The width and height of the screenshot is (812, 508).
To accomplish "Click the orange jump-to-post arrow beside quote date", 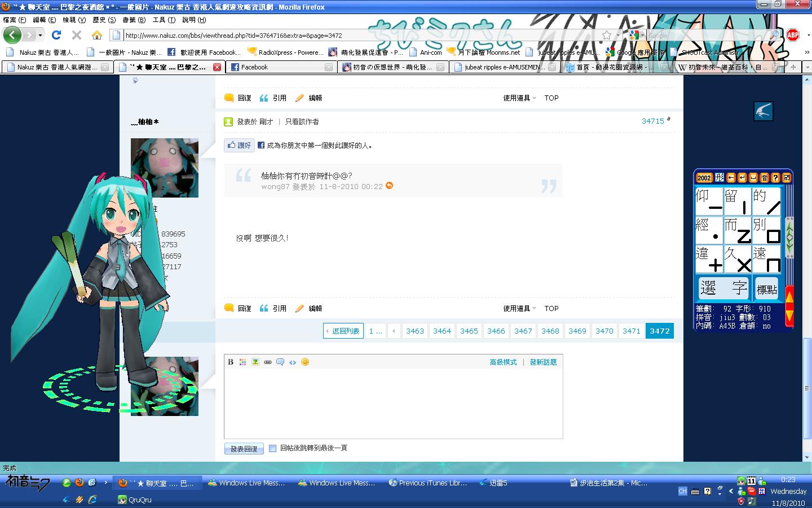I will [389, 186].
